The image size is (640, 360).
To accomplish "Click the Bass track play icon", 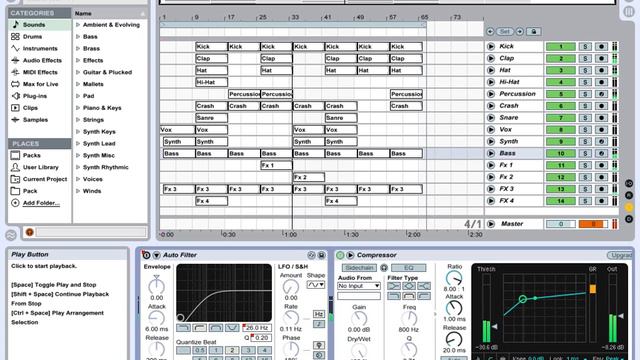I will 491,153.
